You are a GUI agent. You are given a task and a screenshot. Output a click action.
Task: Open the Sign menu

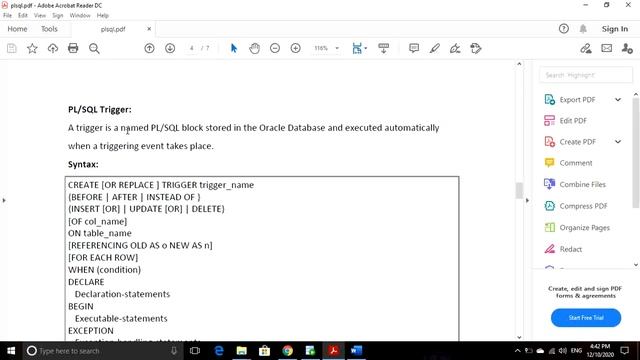pyautogui.click(x=58, y=16)
